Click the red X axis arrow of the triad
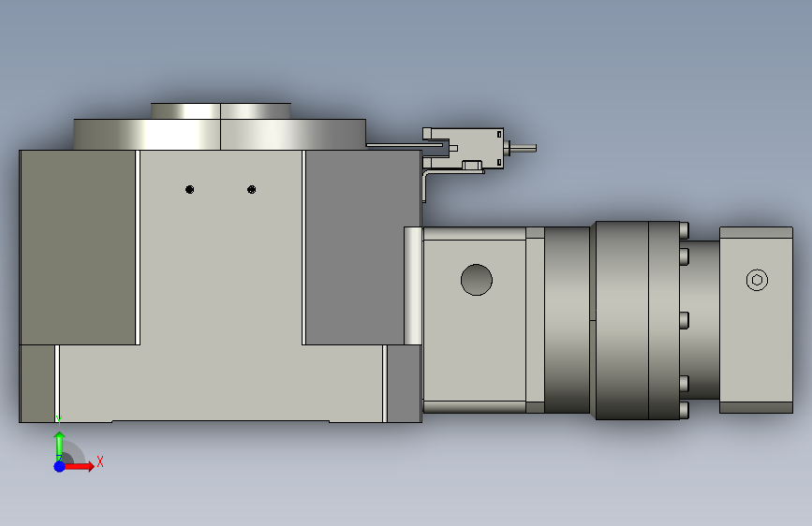The image size is (812, 526). tap(78, 466)
